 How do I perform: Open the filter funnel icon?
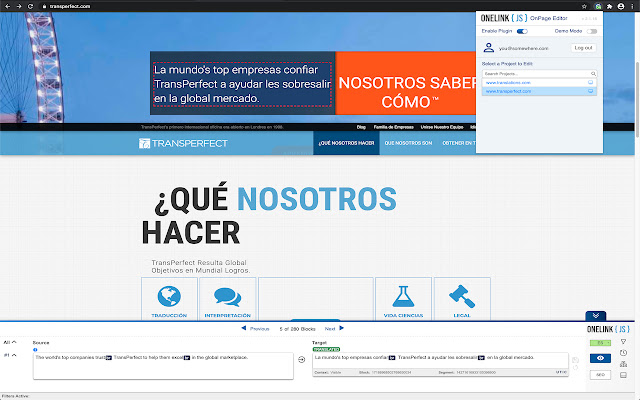[623, 342]
